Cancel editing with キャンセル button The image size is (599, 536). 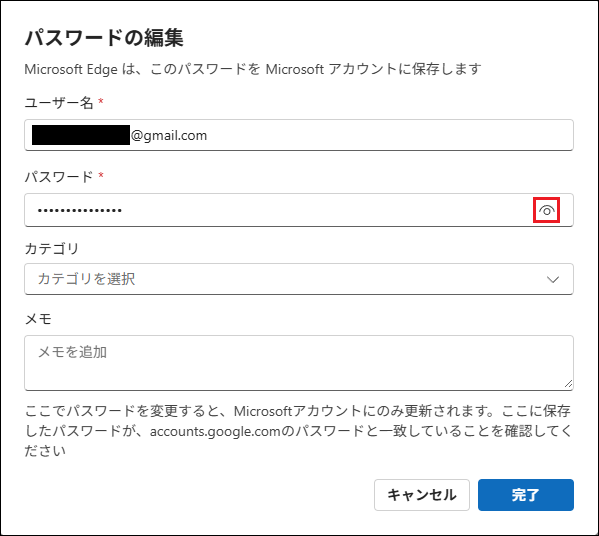[422, 495]
